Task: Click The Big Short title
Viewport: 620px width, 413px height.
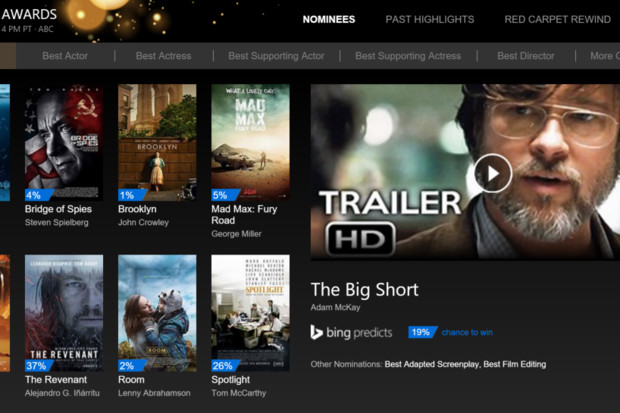Action: pos(364,290)
